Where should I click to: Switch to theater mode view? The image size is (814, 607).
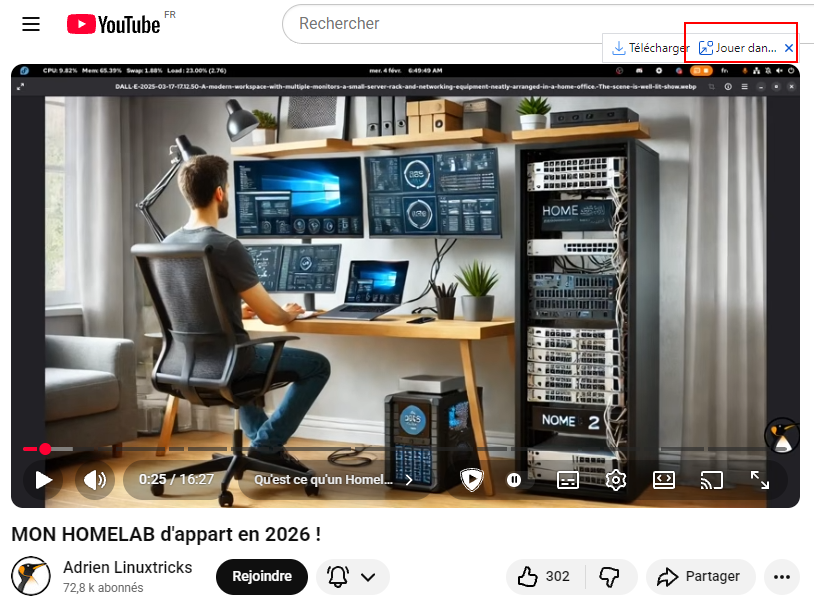pyautogui.click(x=664, y=480)
